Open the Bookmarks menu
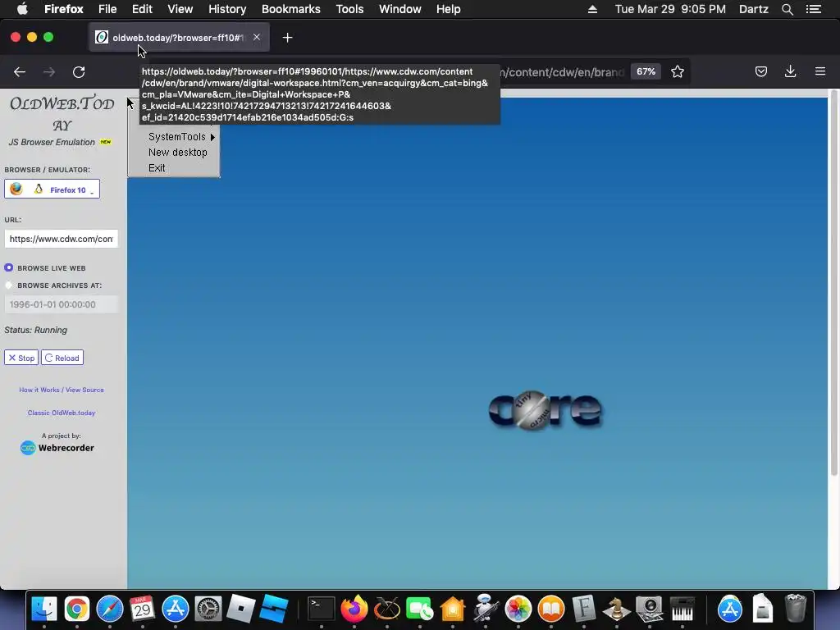This screenshot has height=630, width=840. (x=291, y=9)
